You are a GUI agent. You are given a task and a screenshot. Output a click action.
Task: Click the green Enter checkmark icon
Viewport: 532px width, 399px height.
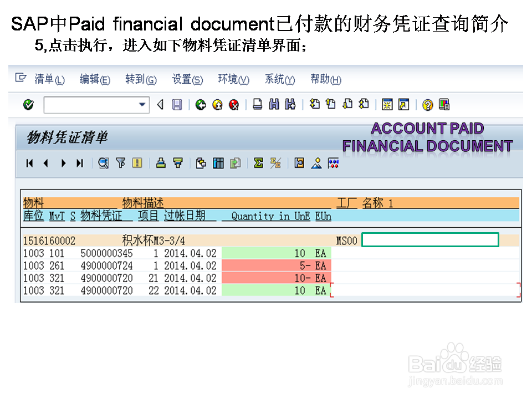[x=28, y=105]
